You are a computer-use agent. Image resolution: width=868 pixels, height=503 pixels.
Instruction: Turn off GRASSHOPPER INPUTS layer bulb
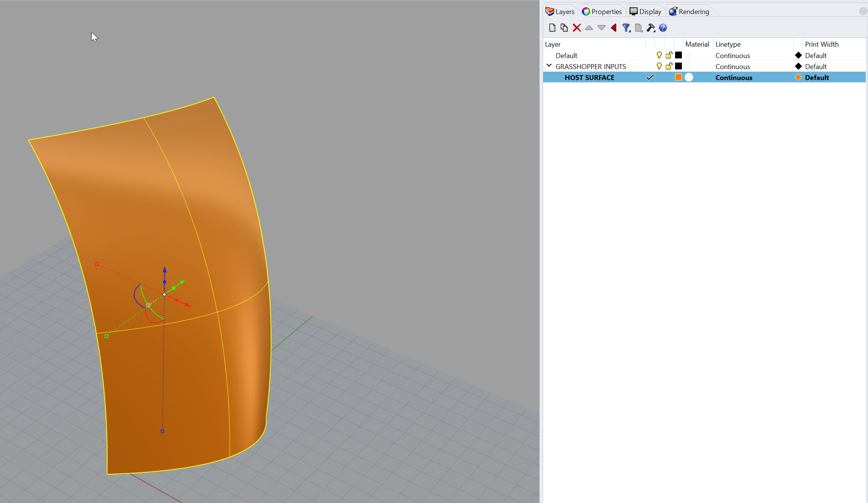pos(659,66)
